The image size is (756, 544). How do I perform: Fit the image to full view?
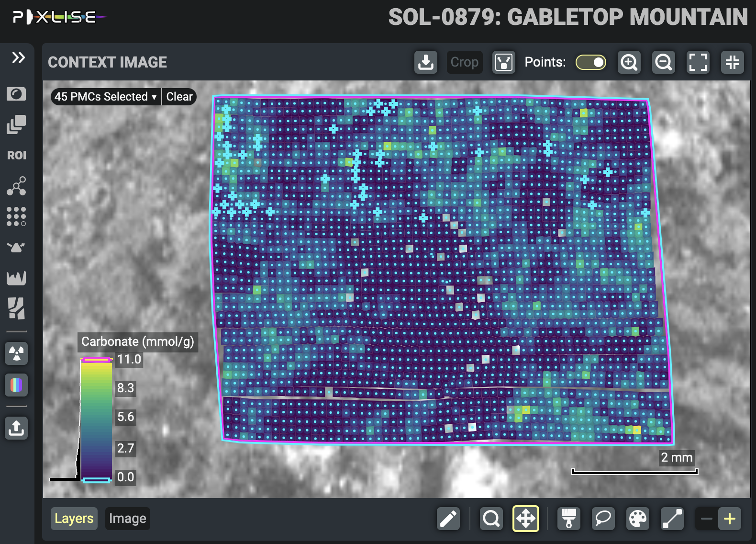pyautogui.click(x=698, y=62)
